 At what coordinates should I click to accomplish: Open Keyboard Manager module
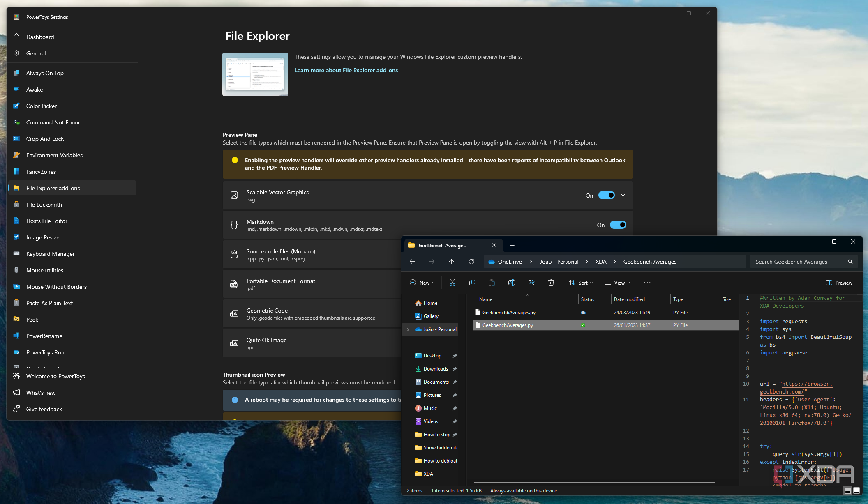click(x=72, y=254)
